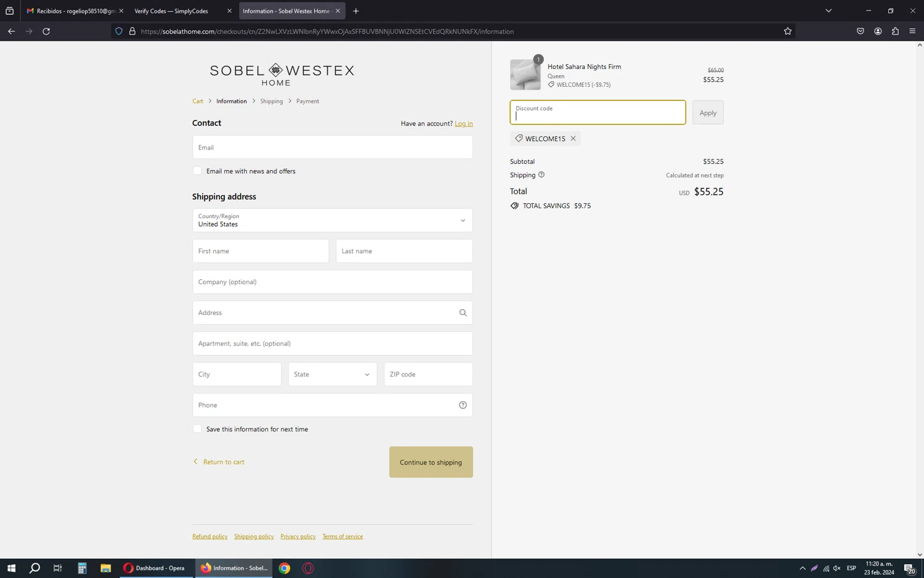Open the Refund policy link
Screen dimensions: 924x578
point(210,537)
